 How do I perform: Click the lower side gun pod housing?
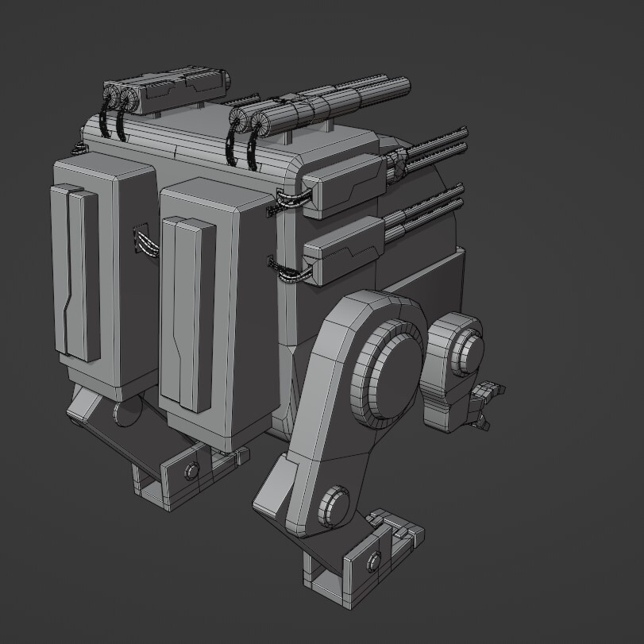tap(345, 250)
